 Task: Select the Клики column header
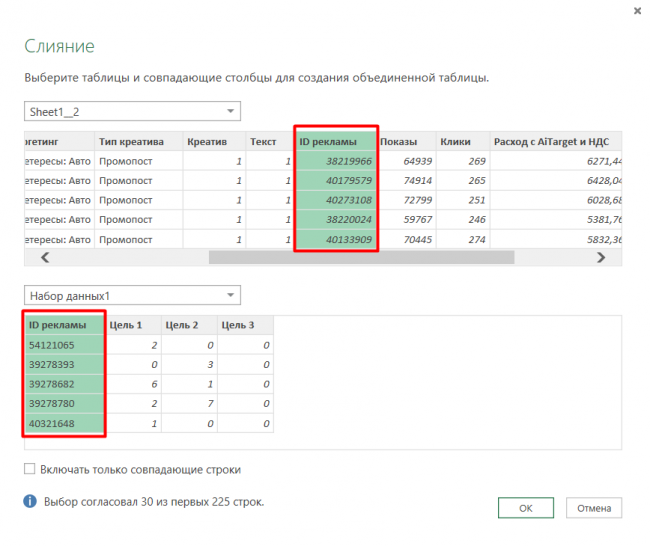[455, 141]
